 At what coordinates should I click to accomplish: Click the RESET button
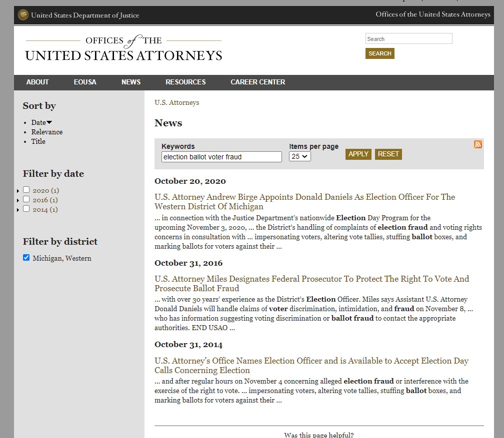point(388,154)
